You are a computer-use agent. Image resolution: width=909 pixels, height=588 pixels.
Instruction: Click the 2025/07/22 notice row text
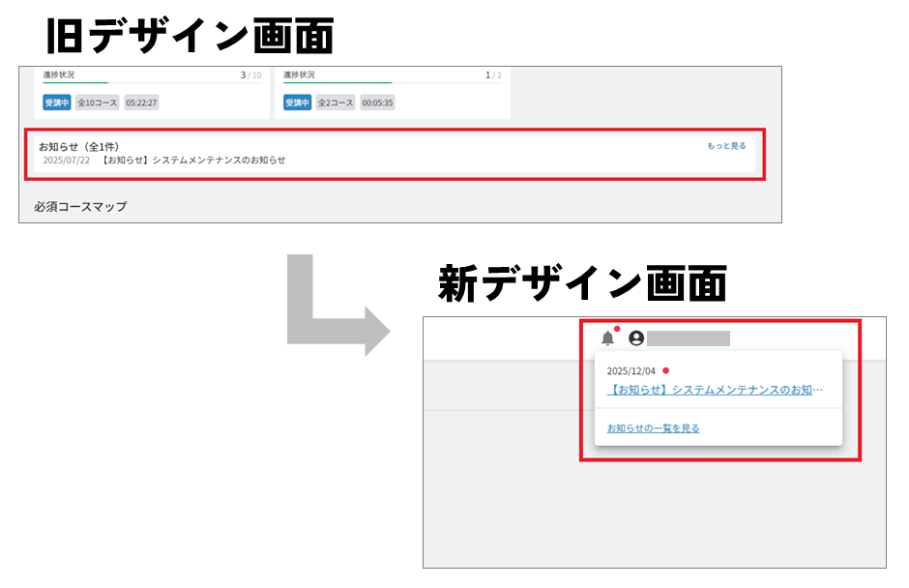[x=164, y=160]
